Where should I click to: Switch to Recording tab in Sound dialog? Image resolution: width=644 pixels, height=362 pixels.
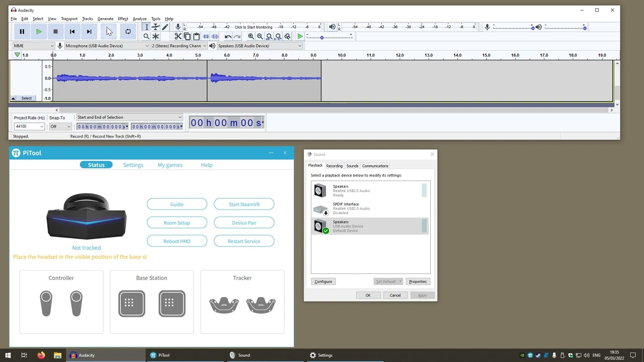coord(334,166)
